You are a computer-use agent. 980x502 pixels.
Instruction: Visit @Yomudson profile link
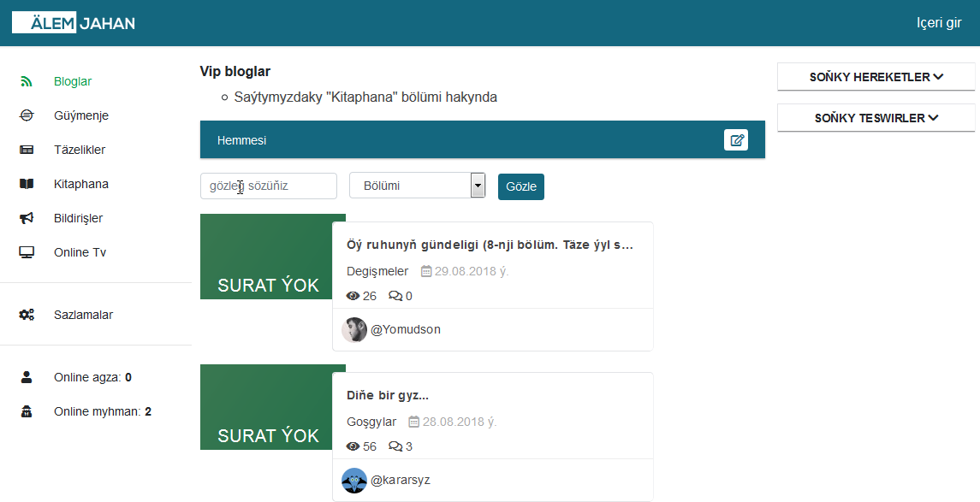(406, 329)
